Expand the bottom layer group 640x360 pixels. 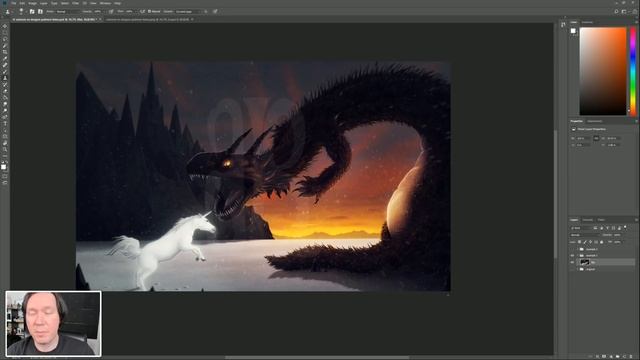(x=578, y=269)
